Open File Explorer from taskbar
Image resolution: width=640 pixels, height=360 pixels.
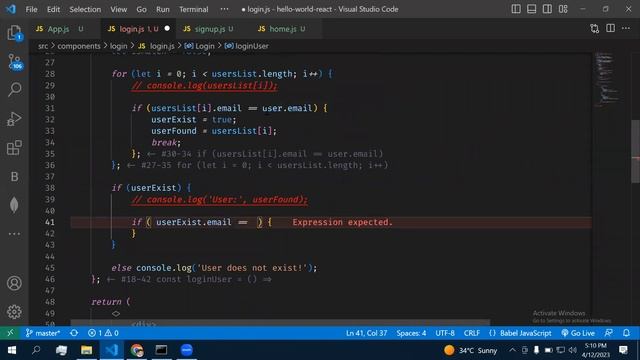[x=86, y=350]
